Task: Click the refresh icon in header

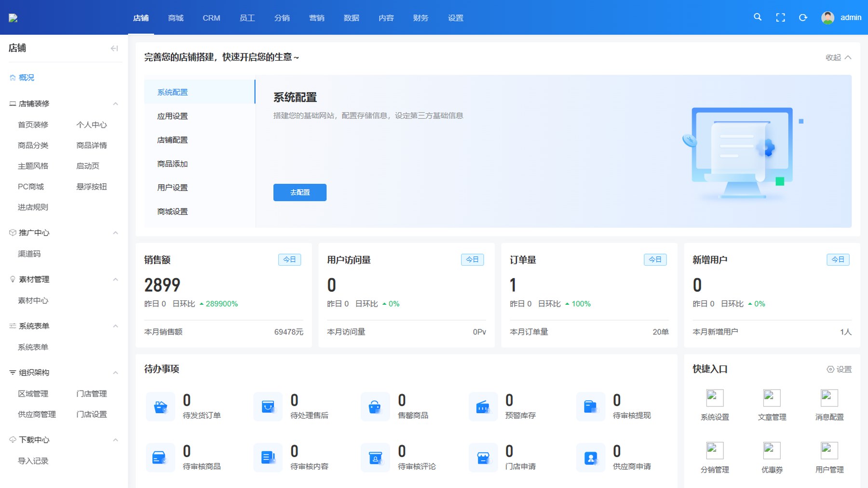Action: pyautogui.click(x=803, y=17)
